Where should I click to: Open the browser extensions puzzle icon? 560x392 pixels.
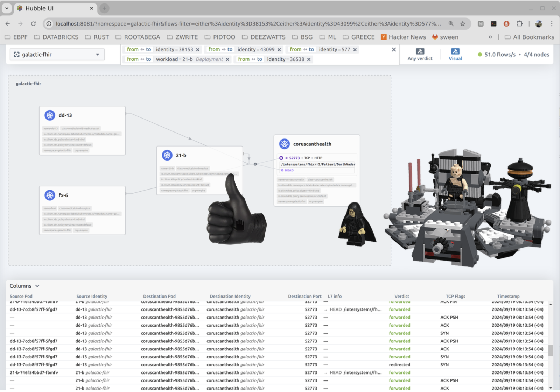click(519, 24)
